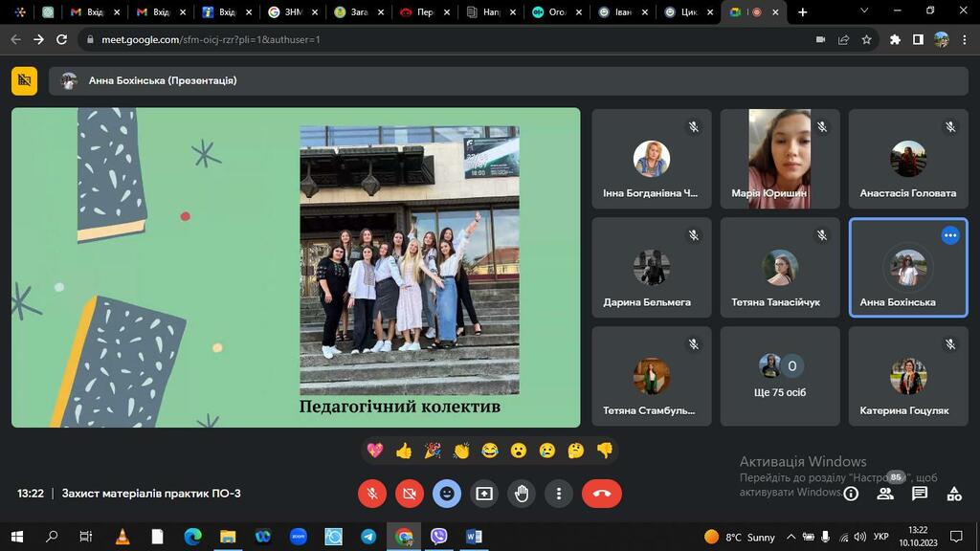Viewport: 980px width, 551px height.
Task: Open options on Анна Бохінська's tile
Action: coord(949,234)
